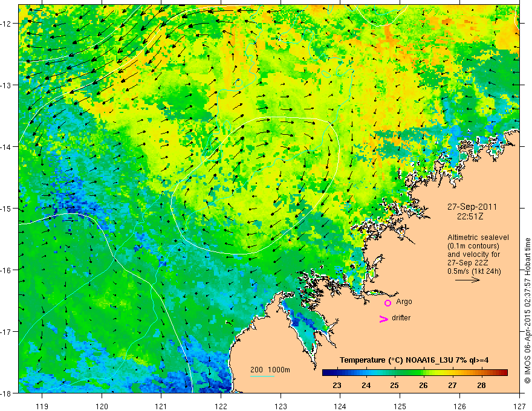Click the longitude 125 axis label
The height and width of the screenshot is (411, 532).
[400, 406]
